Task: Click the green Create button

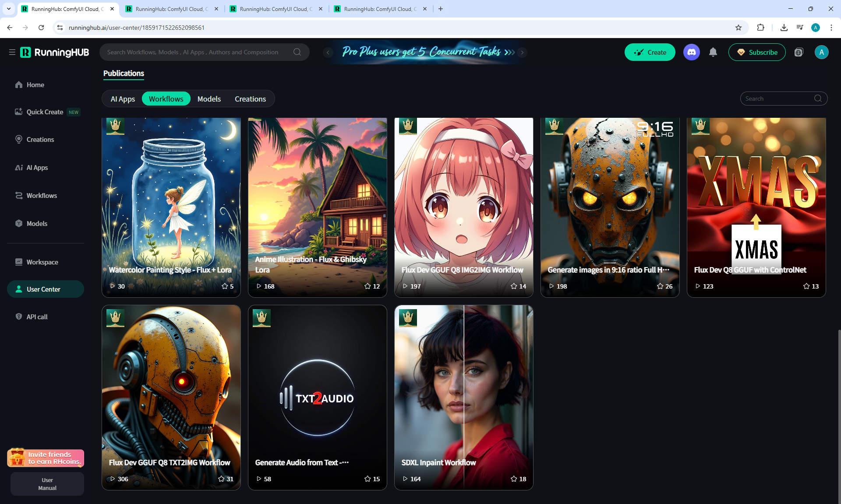Action: 650,52
